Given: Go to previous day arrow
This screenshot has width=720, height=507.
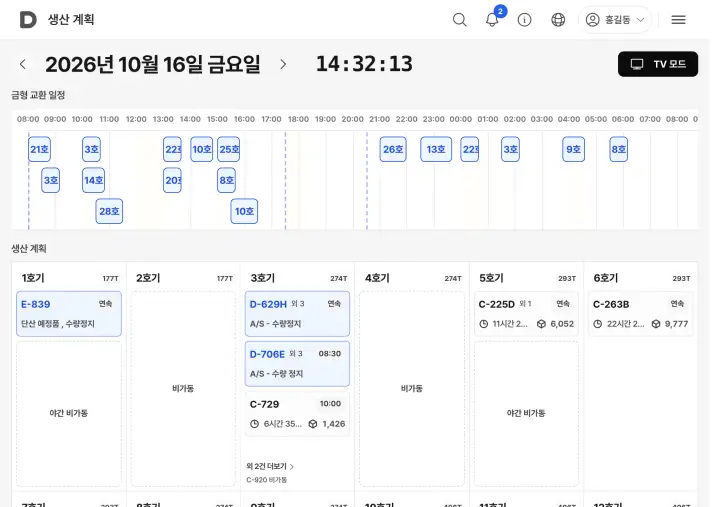Looking at the screenshot, I should [22, 64].
